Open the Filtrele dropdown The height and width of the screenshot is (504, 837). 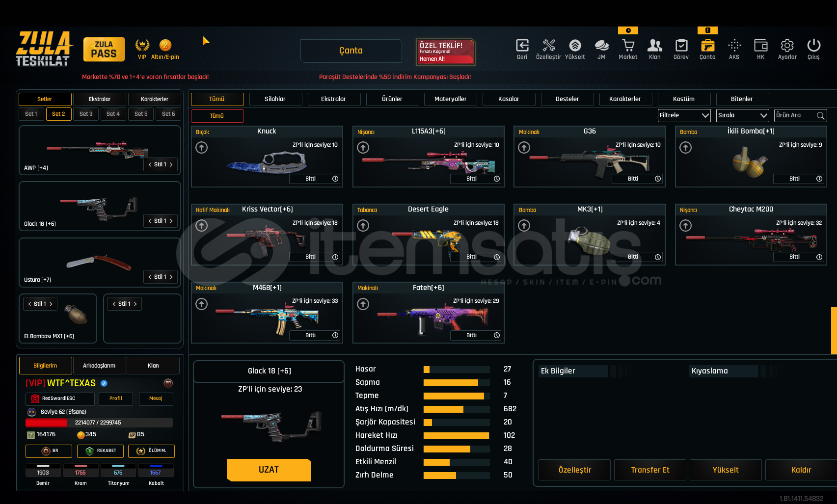tap(684, 115)
